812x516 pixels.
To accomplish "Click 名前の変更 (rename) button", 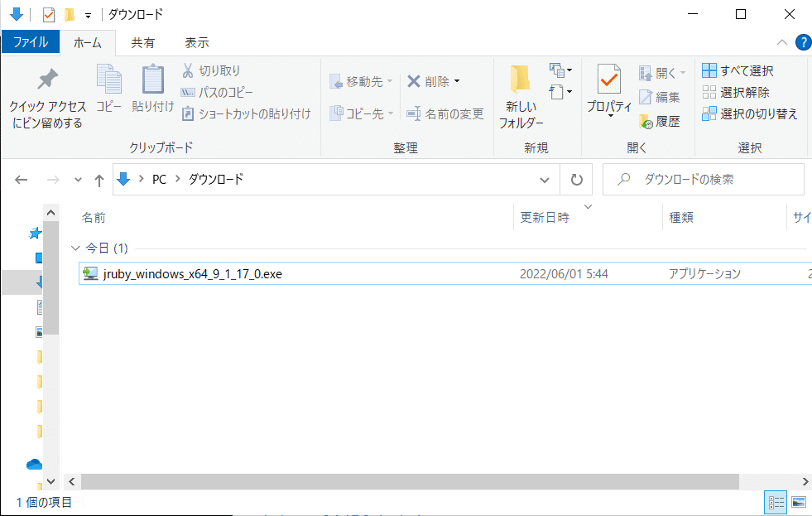I will click(x=444, y=113).
